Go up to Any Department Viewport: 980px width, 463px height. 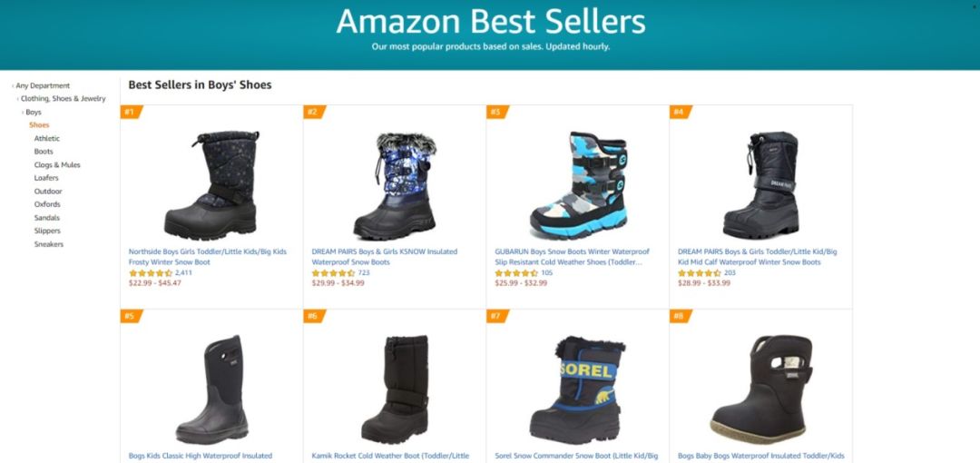(x=43, y=85)
